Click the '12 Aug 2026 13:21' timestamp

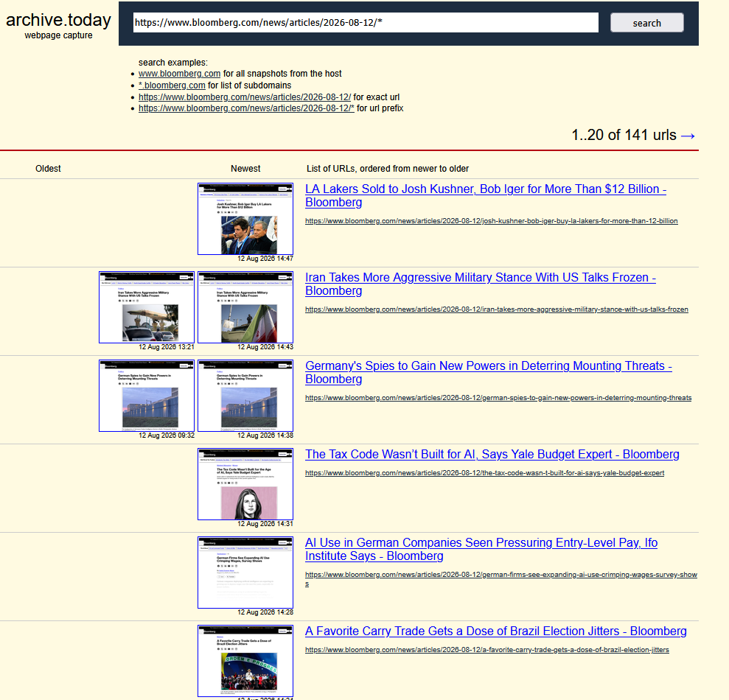(x=167, y=347)
